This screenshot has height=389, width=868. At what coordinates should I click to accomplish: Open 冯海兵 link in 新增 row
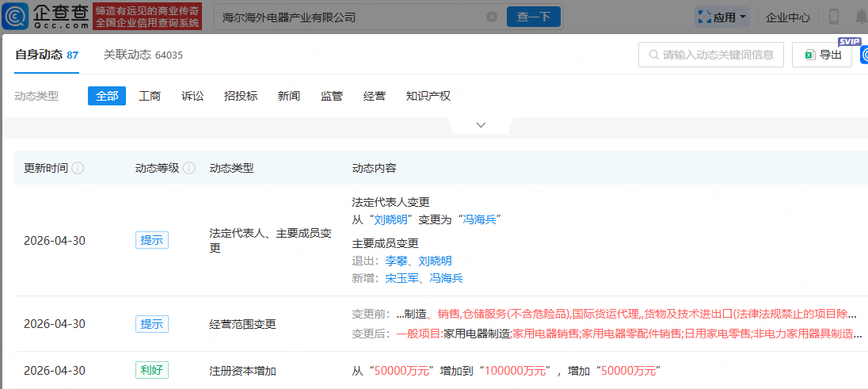(x=446, y=278)
